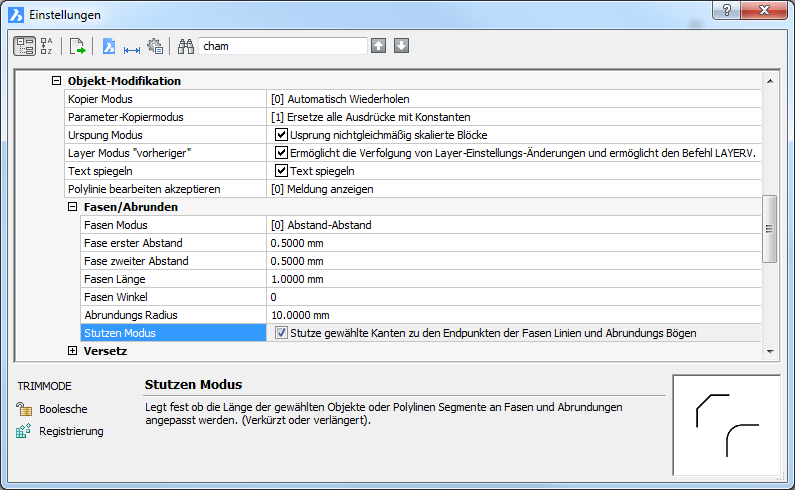
Task: Select the Fasen Modus row
Action: (x=172, y=225)
